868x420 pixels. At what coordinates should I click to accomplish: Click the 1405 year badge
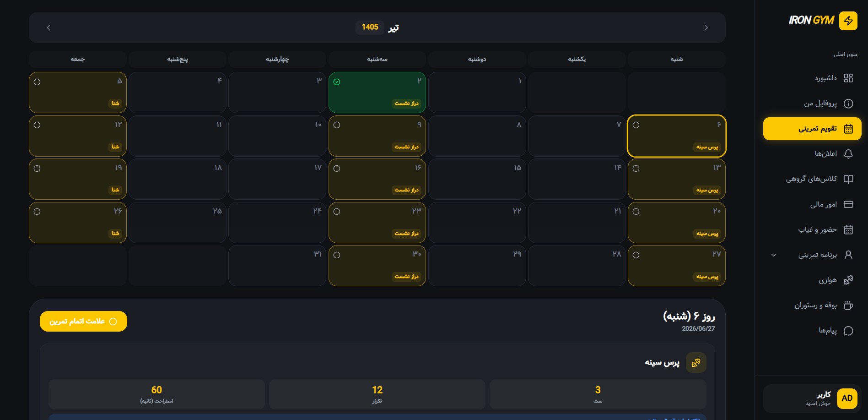pyautogui.click(x=370, y=27)
